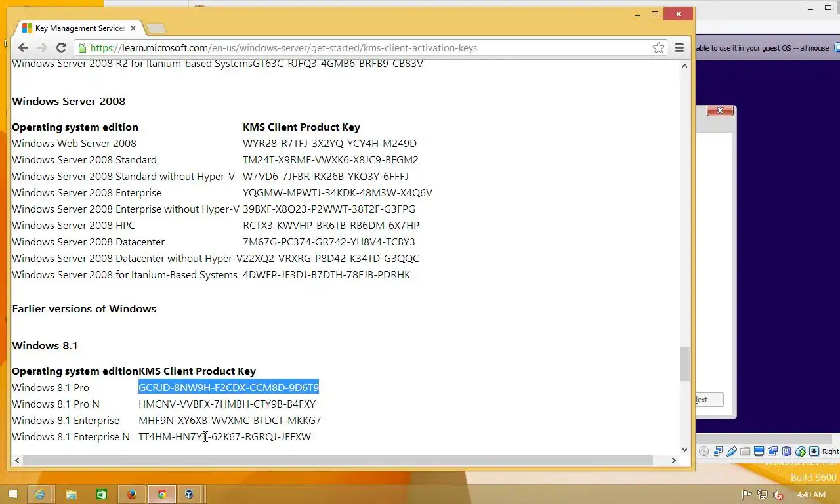The height and width of the screenshot is (504, 840).
Task: Click VirtualBox recording status icon
Action: [773, 451]
